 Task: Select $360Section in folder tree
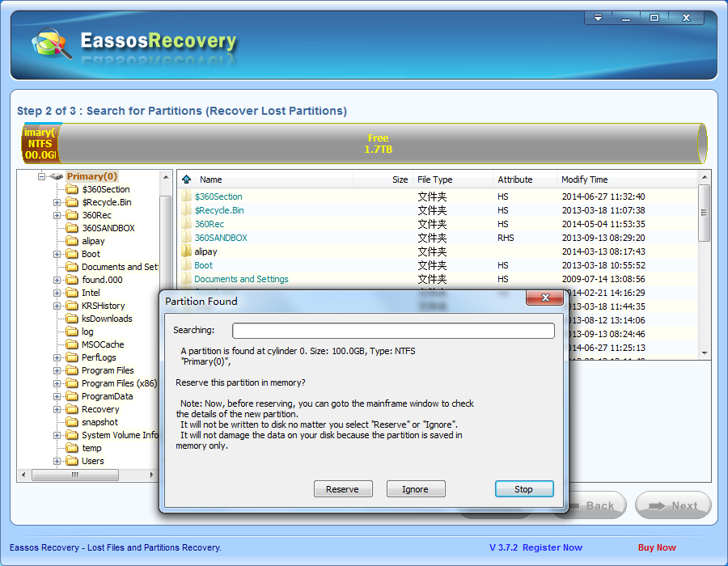pyautogui.click(x=106, y=189)
